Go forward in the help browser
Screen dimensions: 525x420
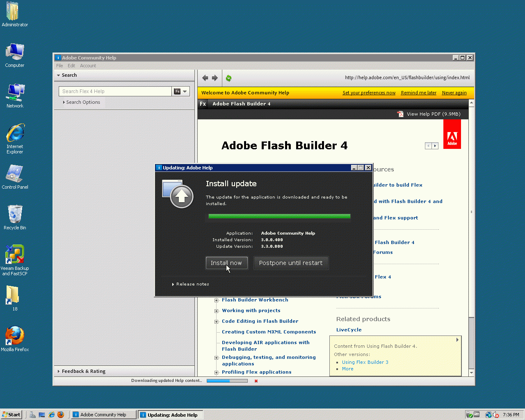click(215, 78)
